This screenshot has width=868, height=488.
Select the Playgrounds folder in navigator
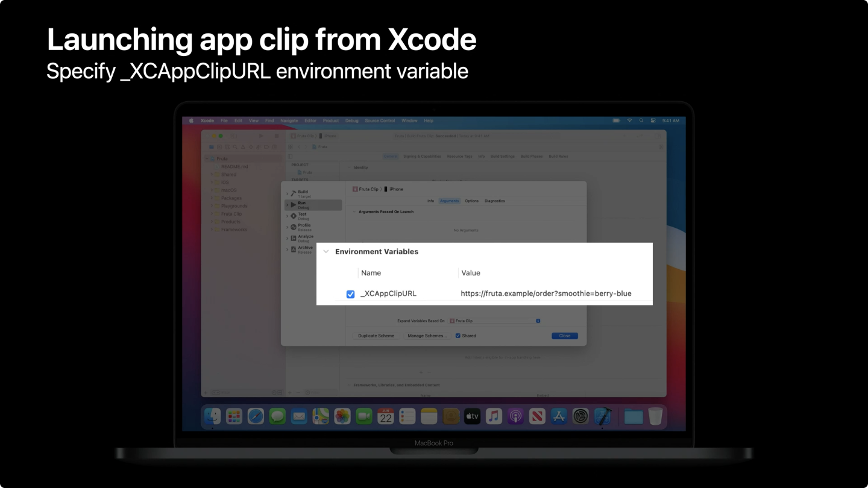pyautogui.click(x=234, y=206)
